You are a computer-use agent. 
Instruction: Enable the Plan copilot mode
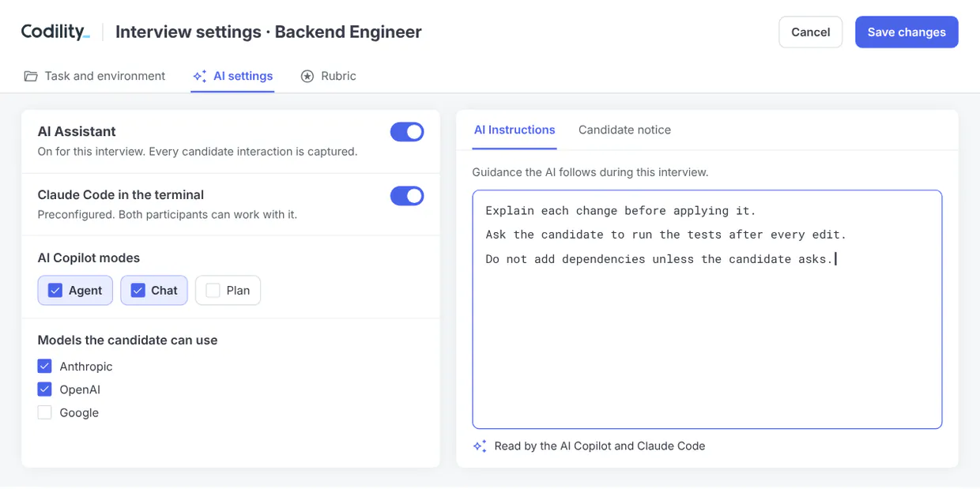[228, 290]
